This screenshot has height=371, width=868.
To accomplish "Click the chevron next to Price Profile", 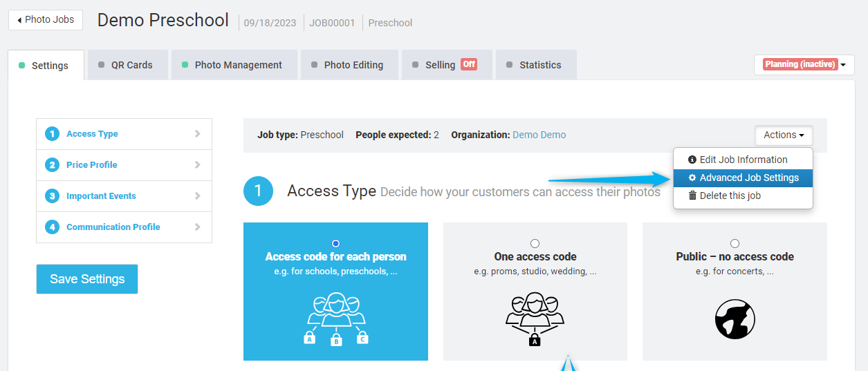I will (x=197, y=165).
